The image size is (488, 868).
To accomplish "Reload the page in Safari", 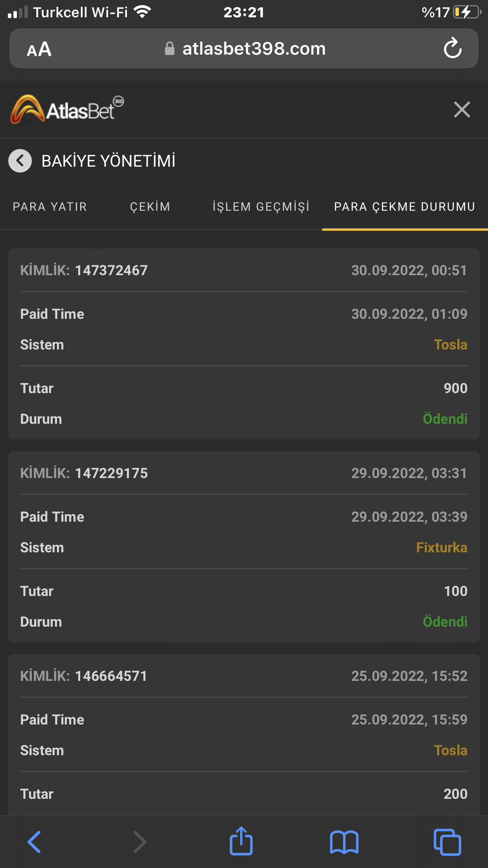I will tap(452, 49).
